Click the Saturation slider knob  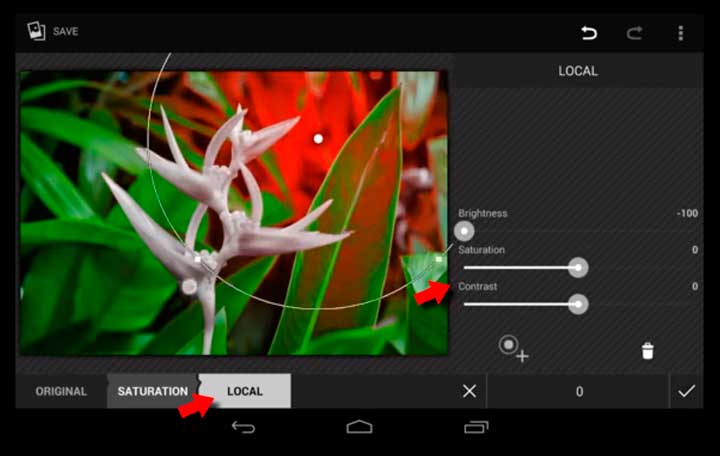pos(578,267)
